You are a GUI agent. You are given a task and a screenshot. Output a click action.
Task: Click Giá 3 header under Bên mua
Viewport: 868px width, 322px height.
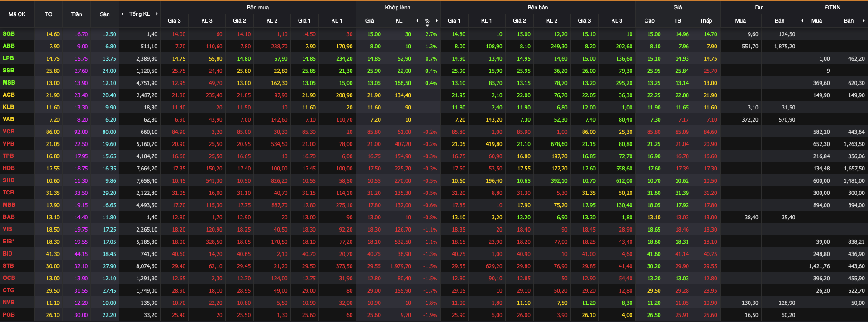click(x=174, y=21)
